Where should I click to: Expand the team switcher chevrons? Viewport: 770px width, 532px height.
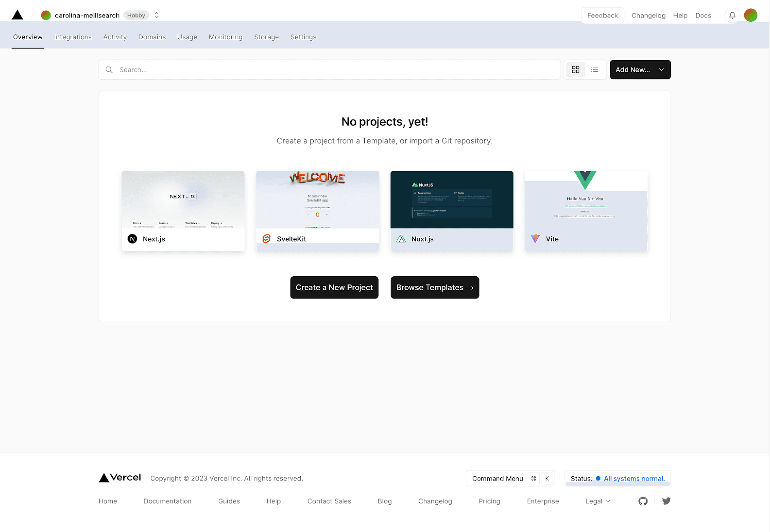tap(156, 15)
